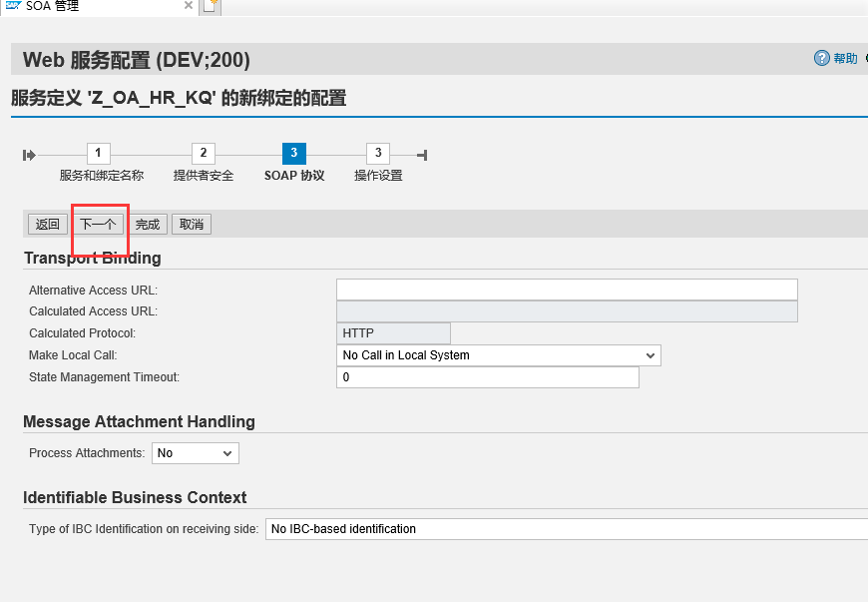
Task: Open the IBC Identification type dropdown
Action: (x=567, y=529)
